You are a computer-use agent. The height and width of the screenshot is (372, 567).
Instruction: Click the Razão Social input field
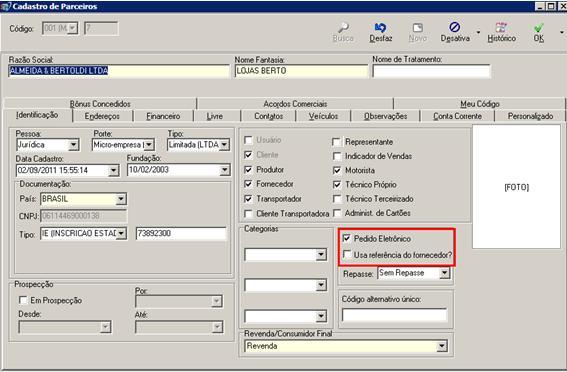coord(119,71)
